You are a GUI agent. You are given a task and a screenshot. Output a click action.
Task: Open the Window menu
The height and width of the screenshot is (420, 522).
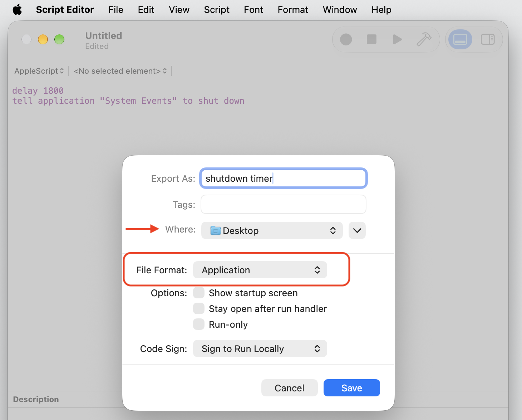click(340, 10)
